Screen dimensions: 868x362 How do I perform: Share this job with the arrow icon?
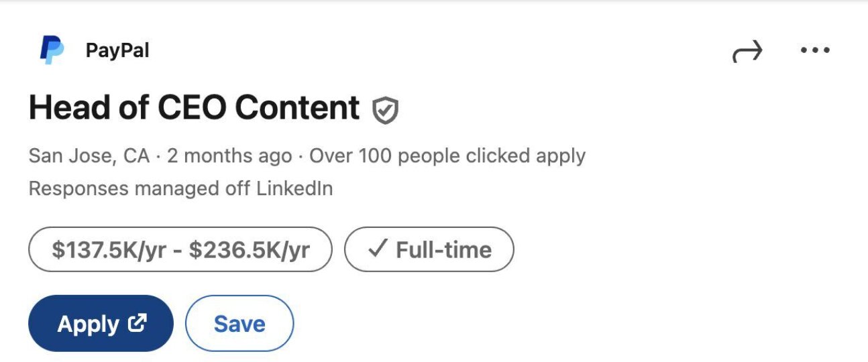747,51
